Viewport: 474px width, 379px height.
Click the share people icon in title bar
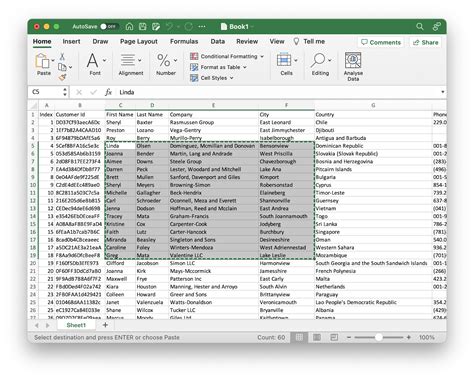click(x=436, y=26)
